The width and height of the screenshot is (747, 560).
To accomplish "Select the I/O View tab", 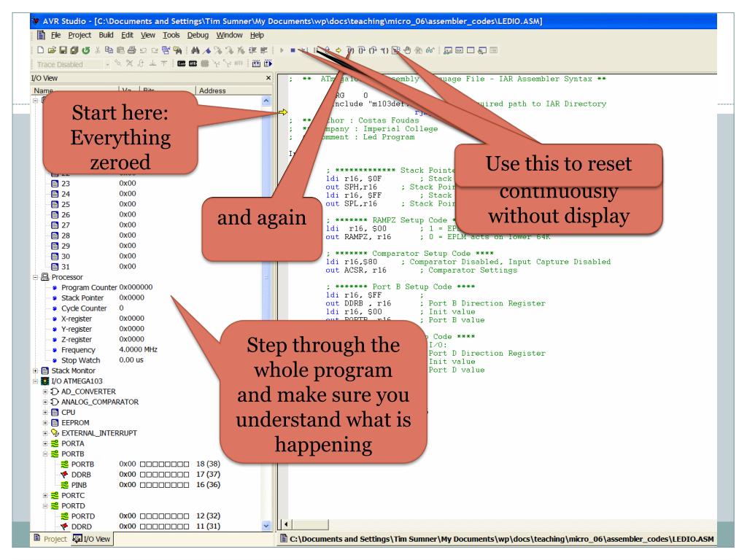I will point(91,539).
